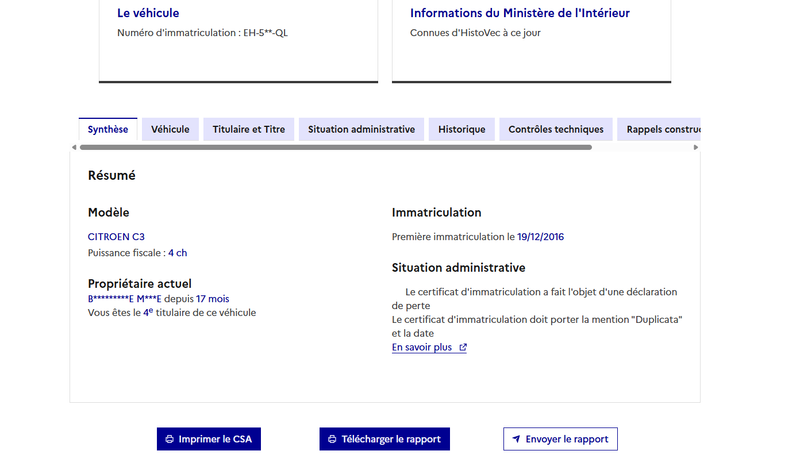Follow the En savoir plus link
Screen dimensions: 800x459
(429, 347)
